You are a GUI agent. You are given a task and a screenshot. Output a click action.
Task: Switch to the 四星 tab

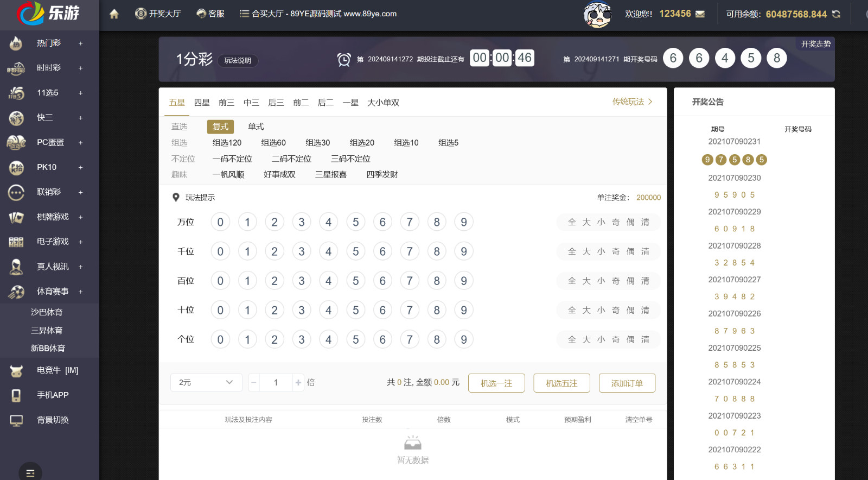pos(202,103)
